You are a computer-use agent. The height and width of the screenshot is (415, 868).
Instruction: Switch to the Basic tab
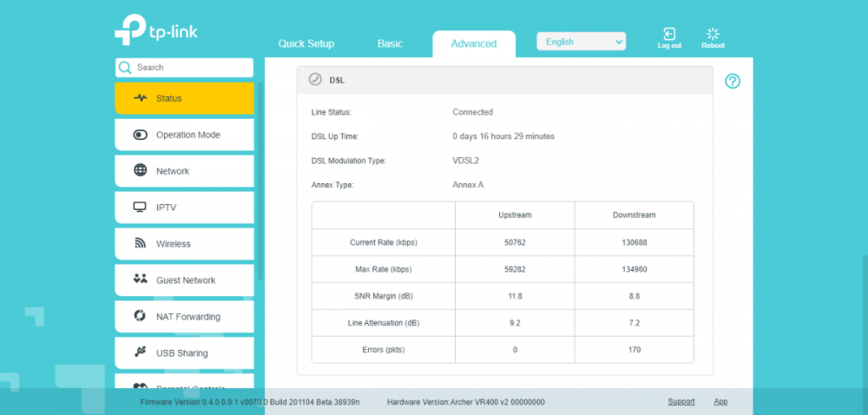(x=390, y=43)
